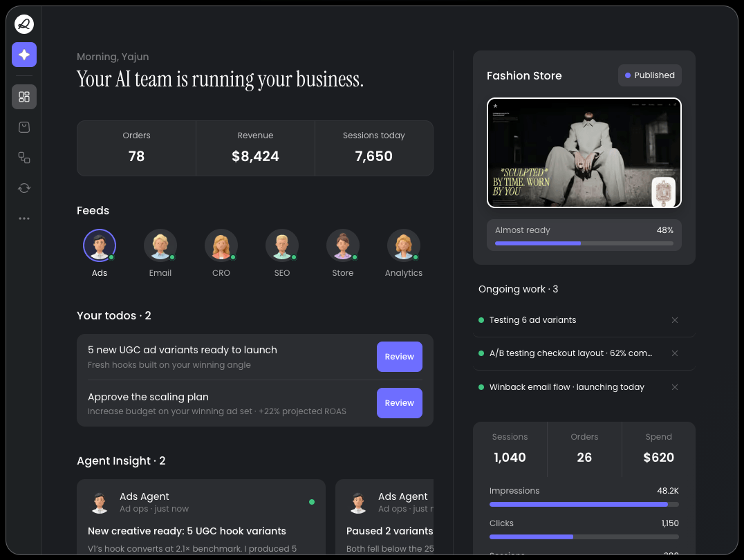Image resolution: width=744 pixels, height=560 pixels.
Task: Open the 'Paused 2 variants' insight card
Action: coord(384,517)
